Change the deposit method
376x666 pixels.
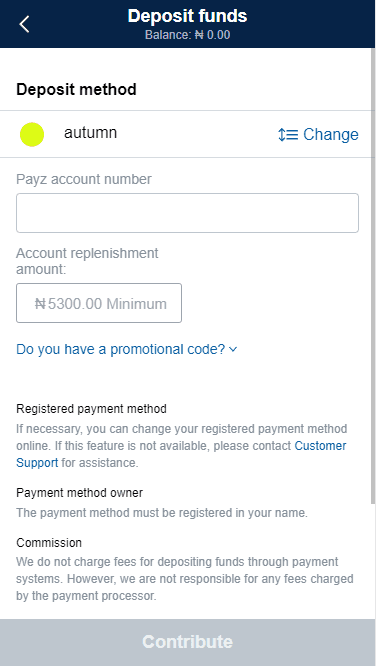[318, 134]
